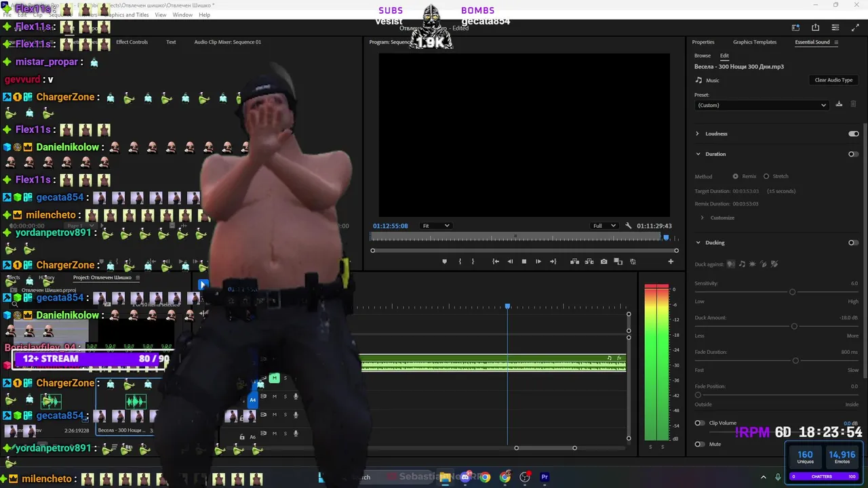The width and height of the screenshot is (868, 488).
Task: Toggle the Loudness switch
Action: (x=854, y=134)
